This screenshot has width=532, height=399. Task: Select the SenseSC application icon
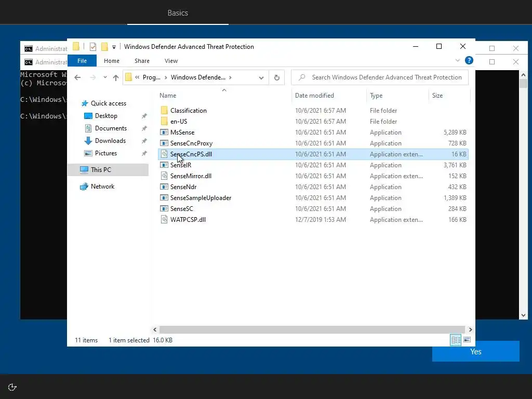point(164,208)
